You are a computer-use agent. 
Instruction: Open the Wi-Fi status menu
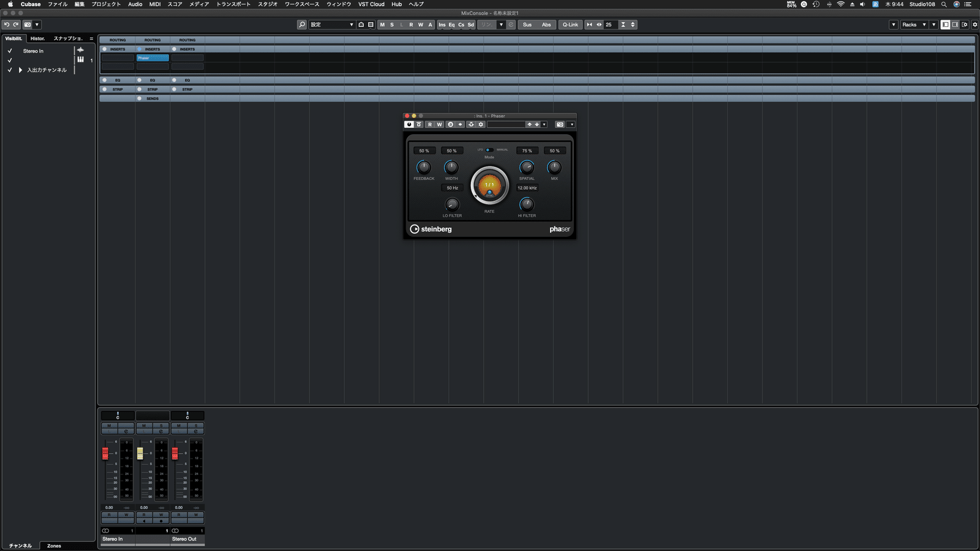tap(840, 4)
